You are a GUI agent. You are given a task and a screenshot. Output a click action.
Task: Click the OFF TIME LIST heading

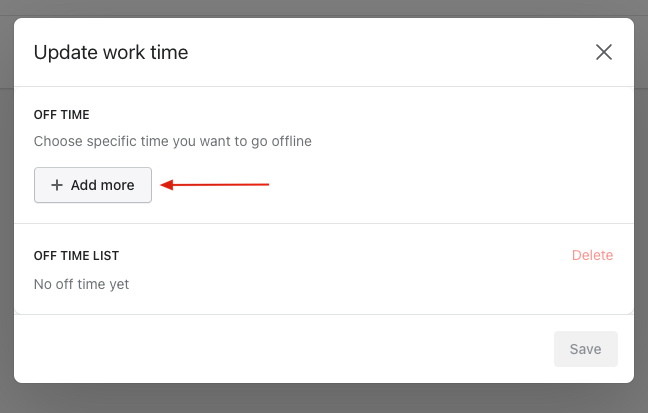click(77, 256)
